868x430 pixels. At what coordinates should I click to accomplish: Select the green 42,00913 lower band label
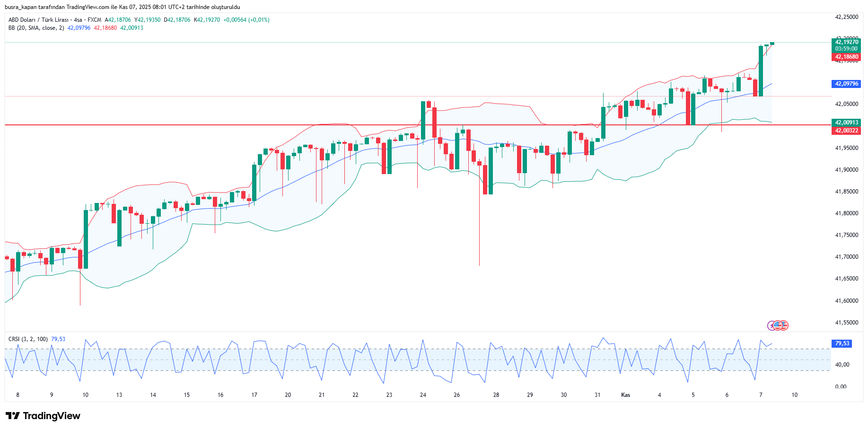click(x=846, y=123)
